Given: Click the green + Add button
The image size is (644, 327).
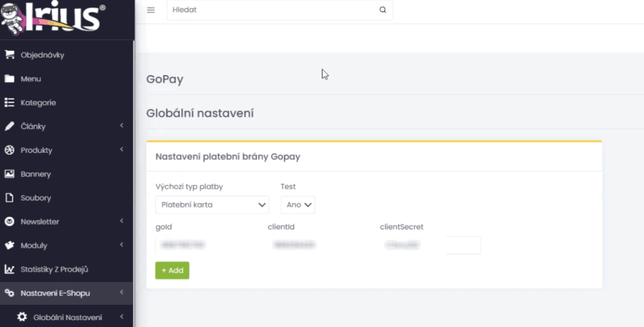Looking at the screenshot, I should click(172, 270).
